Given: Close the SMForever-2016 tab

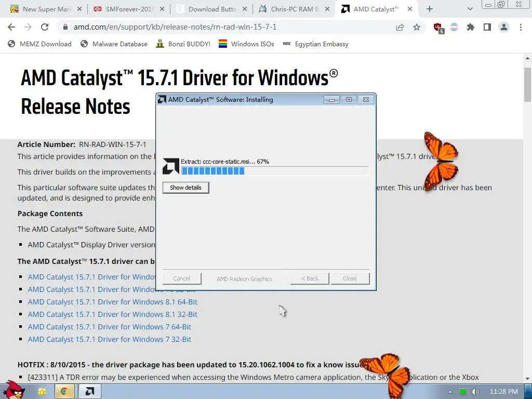Looking at the screenshot, I should pos(162,9).
